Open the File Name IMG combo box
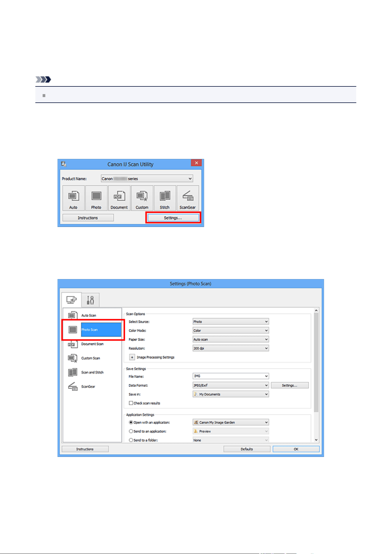 pos(231,376)
